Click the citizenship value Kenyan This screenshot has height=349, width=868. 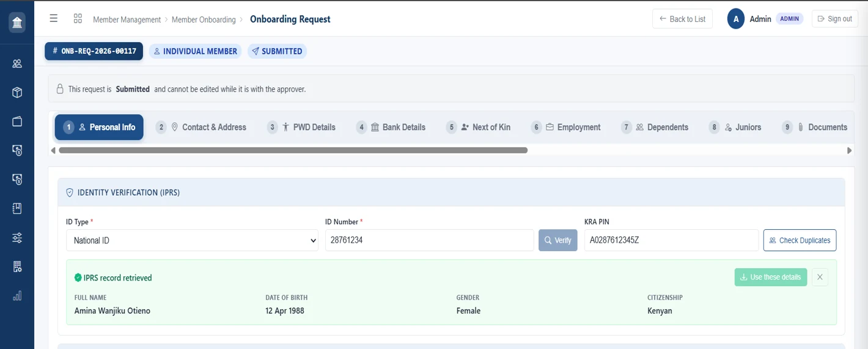(660, 310)
